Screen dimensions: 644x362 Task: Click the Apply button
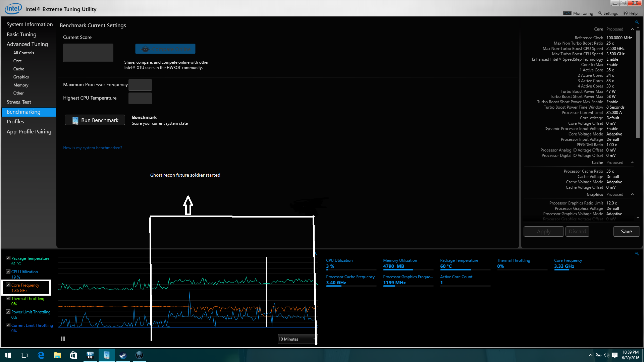pos(544,232)
